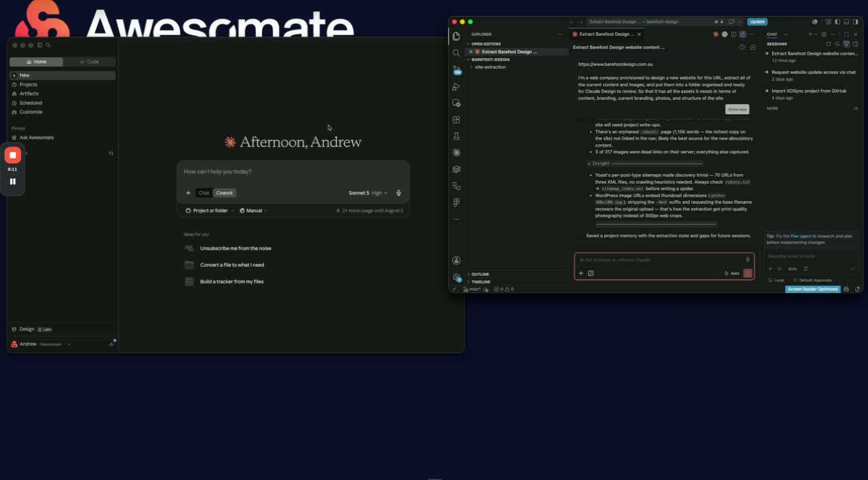
Task: Show additional views via activity bar ellipsis
Action: 456,219
